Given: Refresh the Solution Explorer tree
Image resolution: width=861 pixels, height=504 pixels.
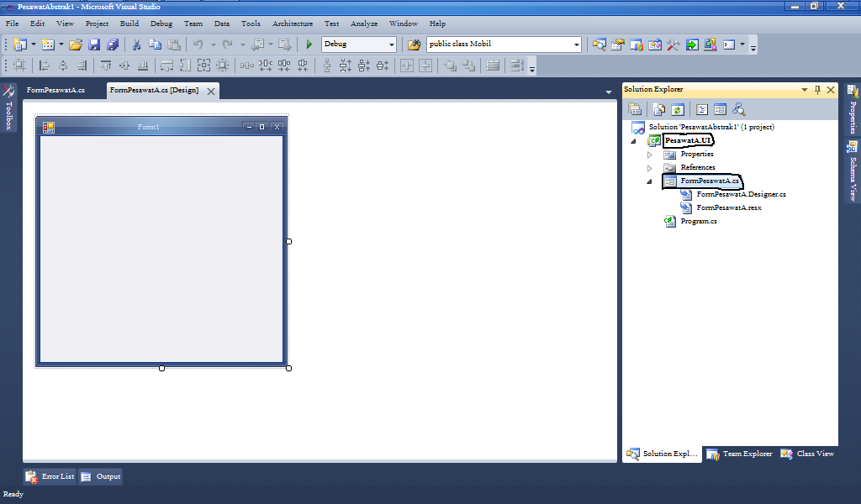Looking at the screenshot, I should [678, 109].
